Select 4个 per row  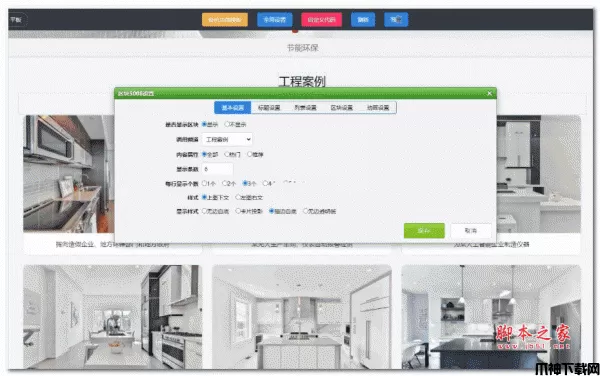[265, 183]
